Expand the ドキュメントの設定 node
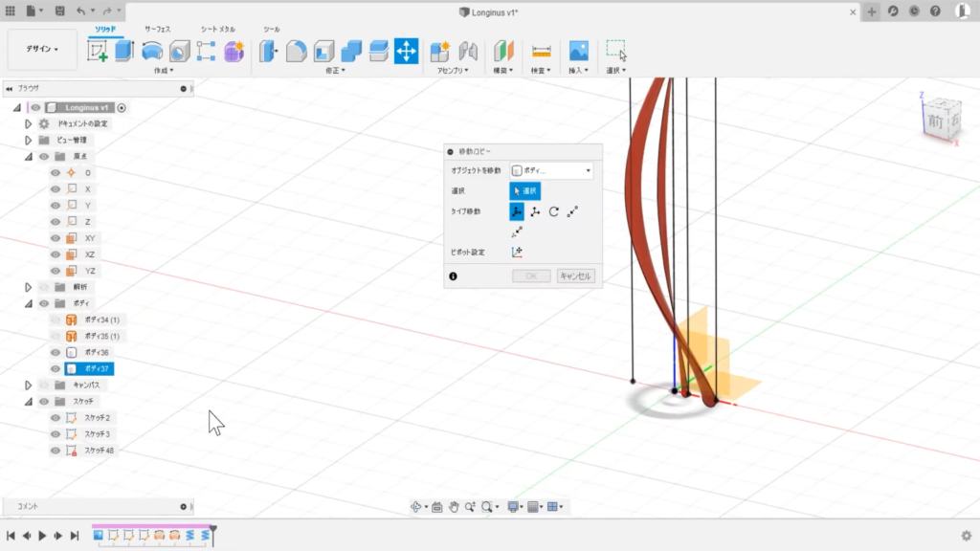This screenshot has width=980, height=551. (28, 123)
